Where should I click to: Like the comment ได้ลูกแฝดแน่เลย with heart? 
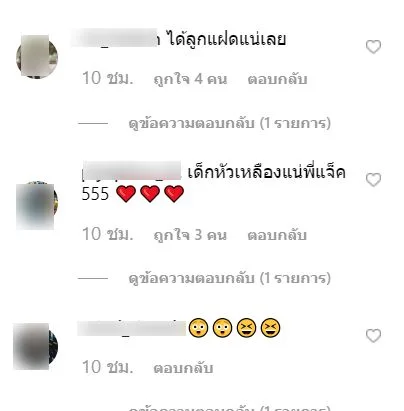click(x=373, y=47)
